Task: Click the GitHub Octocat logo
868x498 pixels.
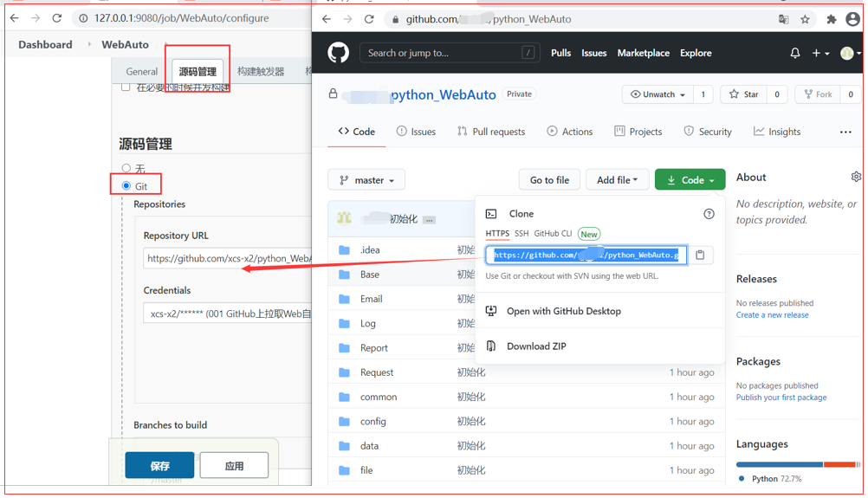Action: [338, 53]
